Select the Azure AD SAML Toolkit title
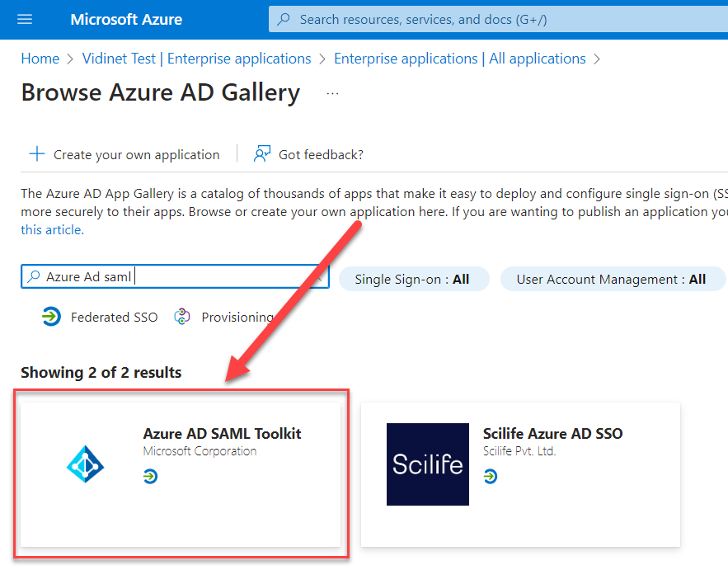Image resolution: width=728 pixels, height=584 pixels. coord(222,433)
